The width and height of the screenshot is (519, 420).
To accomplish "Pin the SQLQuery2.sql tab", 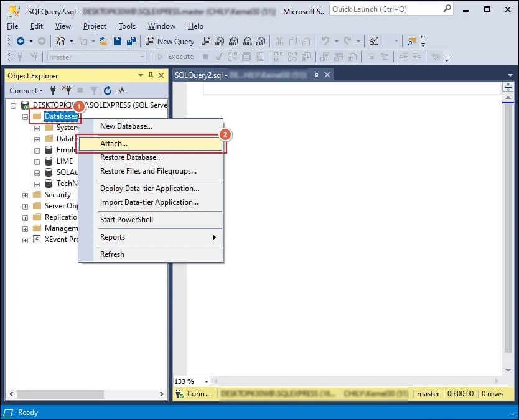I will point(316,75).
